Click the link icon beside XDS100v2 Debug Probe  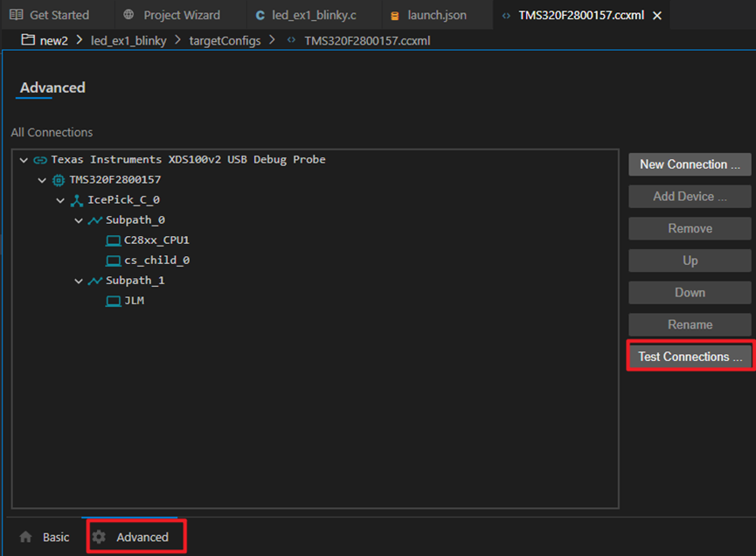pyautogui.click(x=40, y=160)
